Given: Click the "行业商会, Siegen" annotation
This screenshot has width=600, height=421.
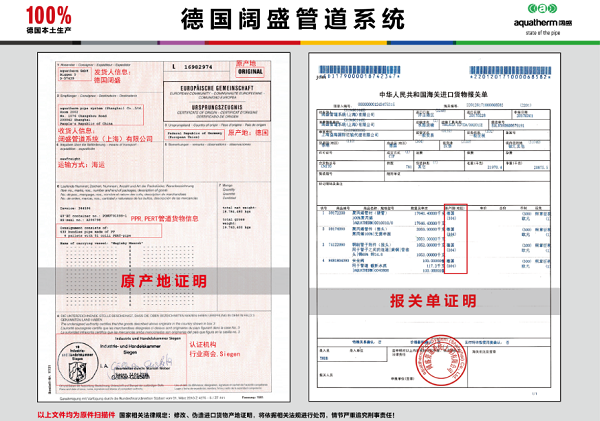Looking at the screenshot, I should click(x=215, y=354).
